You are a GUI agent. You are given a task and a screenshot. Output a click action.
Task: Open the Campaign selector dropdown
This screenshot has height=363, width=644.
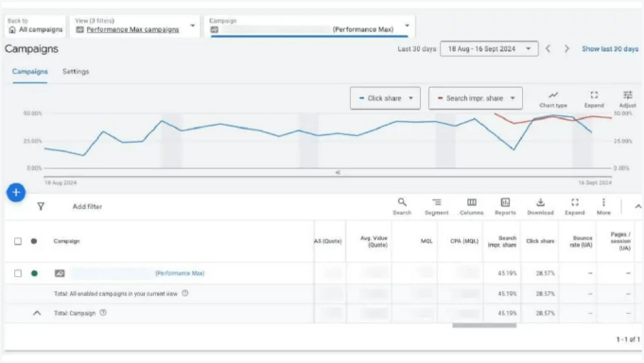(x=407, y=26)
